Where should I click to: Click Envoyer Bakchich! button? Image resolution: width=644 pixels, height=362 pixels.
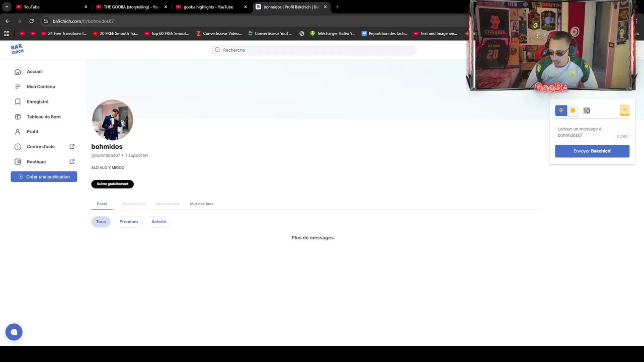click(x=592, y=151)
